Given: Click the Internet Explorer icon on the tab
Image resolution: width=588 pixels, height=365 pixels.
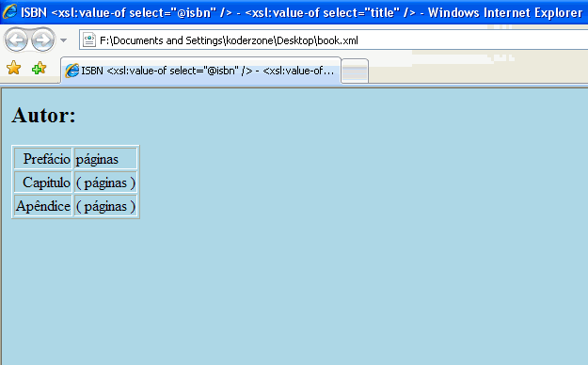Looking at the screenshot, I should tap(72, 71).
